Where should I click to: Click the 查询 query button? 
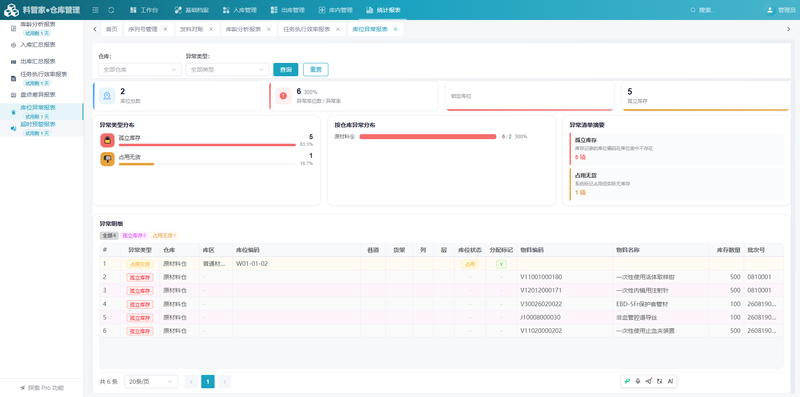[x=286, y=69]
